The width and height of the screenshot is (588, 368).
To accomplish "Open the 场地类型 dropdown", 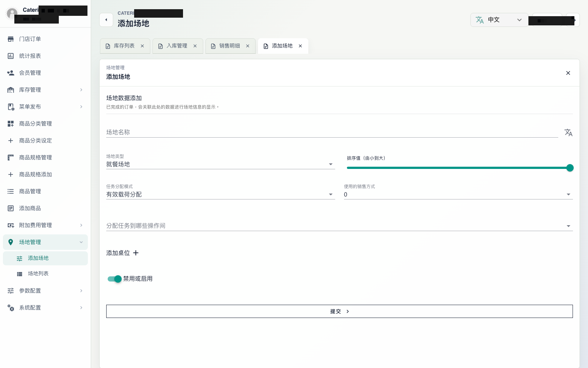I will tap(220, 164).
